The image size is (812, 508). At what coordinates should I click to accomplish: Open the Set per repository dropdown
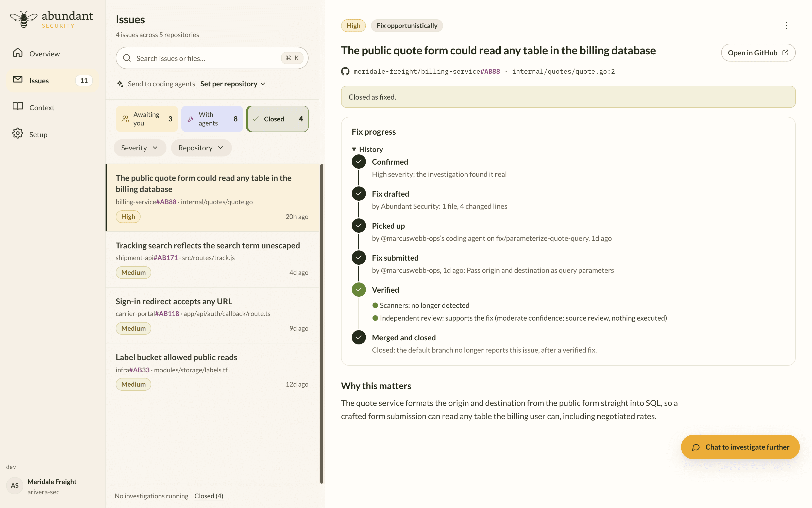pos(233,84)
